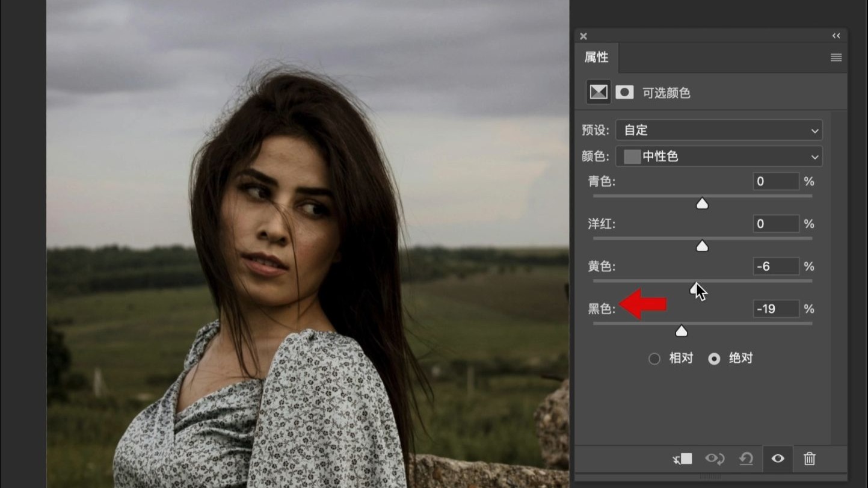Image resolution: width=868 pixels, height=488 pixels.
Task: Select the selective color adjustment icon
Action: pos(599,92)
